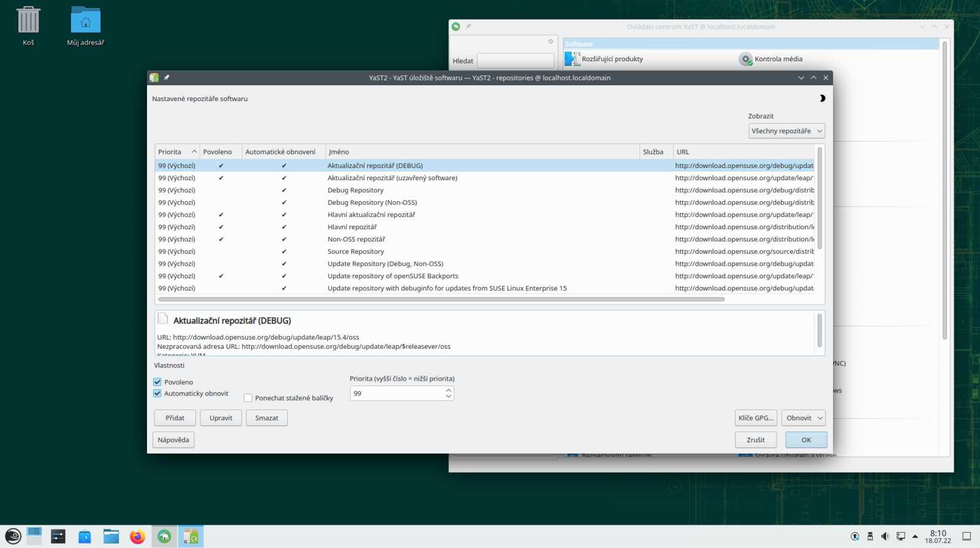This screenshot has width=980, height=548.
Task: Click the Zrušit button
Action: (756, 440)
